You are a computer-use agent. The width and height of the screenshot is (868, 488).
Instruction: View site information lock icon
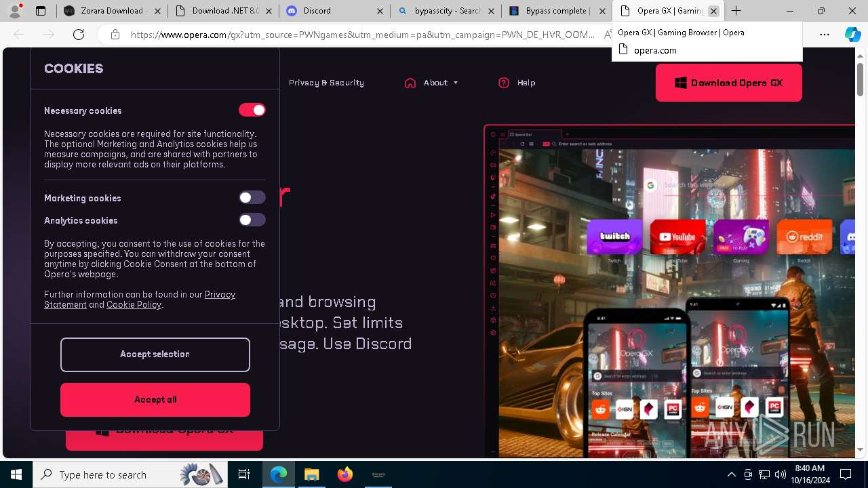coord(115,35)
